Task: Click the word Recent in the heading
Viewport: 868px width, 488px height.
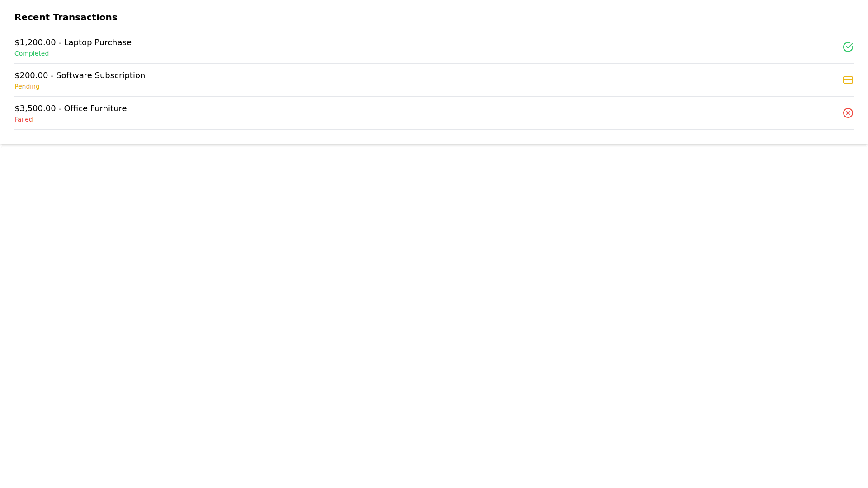Action: click(32, 17)
